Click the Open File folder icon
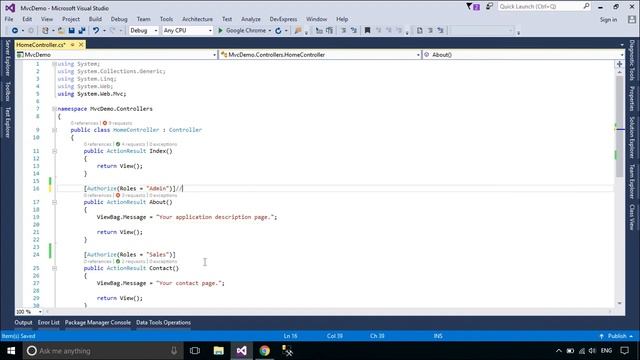Image resolution: width=640 pixels, height=360 pixels. 61,31
